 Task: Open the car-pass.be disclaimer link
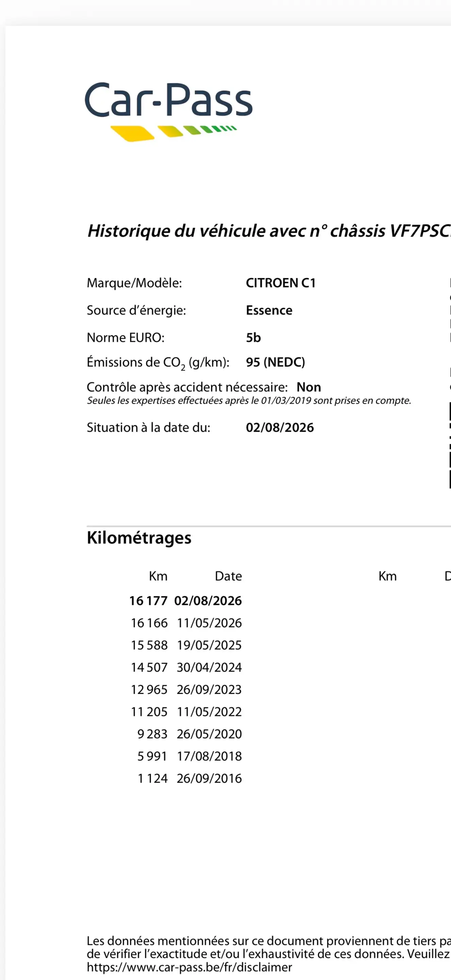click(190, 967)
